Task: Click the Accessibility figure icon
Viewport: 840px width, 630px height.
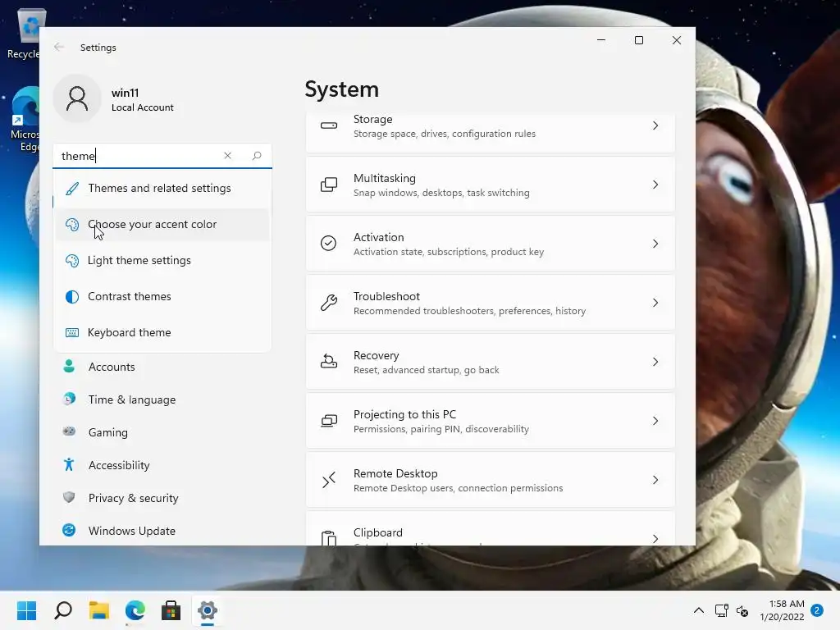Action: coord(69,464)
